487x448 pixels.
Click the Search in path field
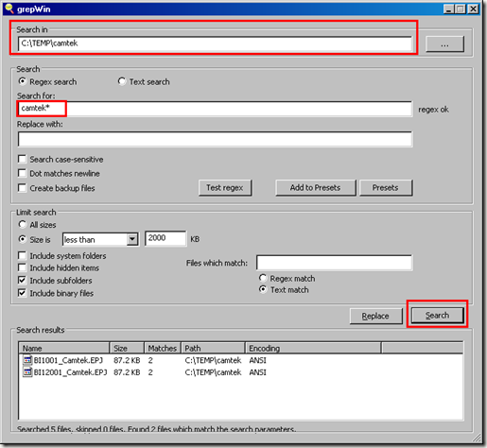tap(215, 43)
